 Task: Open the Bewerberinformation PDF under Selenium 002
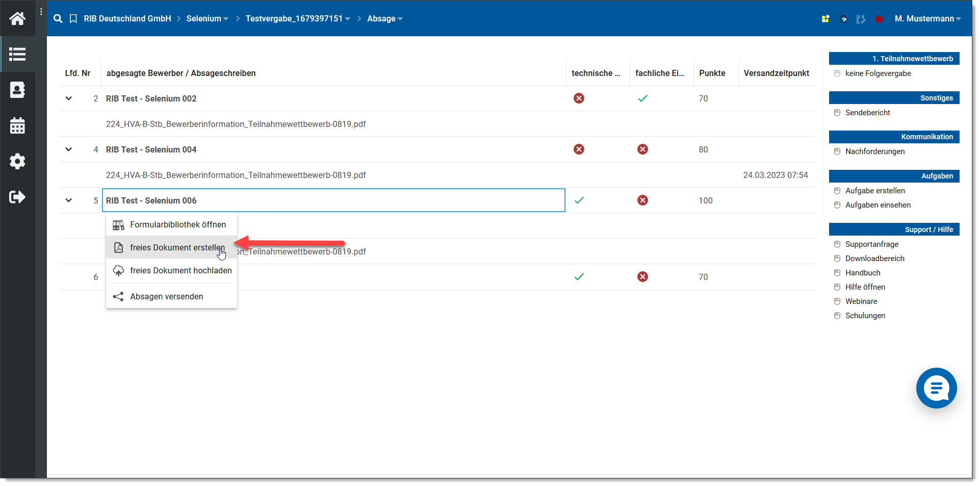pyautogui.click(x=236, y=124)
